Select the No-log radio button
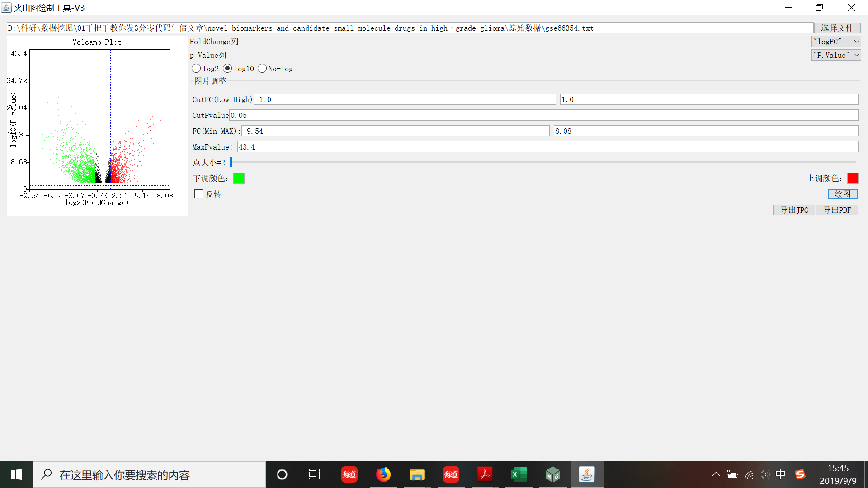This screenshot has height=488, width=868. [262, 69]
